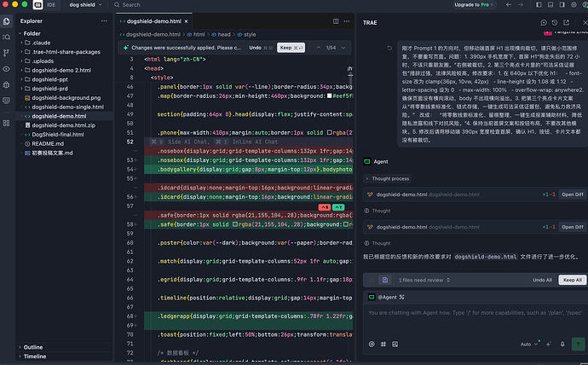Viewport: 588px width, 365px height.
Task: Click the share chat icon in TRAE panel
Action: [566, 23]
